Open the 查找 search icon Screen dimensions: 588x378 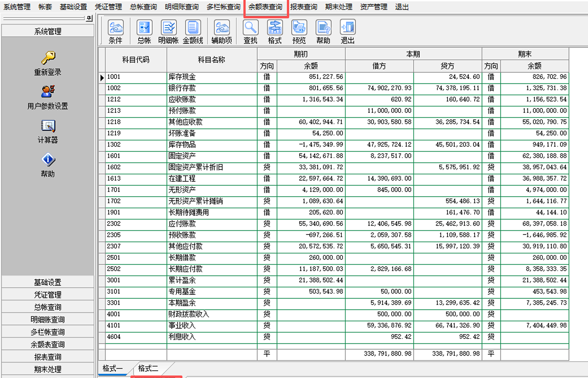250,32
